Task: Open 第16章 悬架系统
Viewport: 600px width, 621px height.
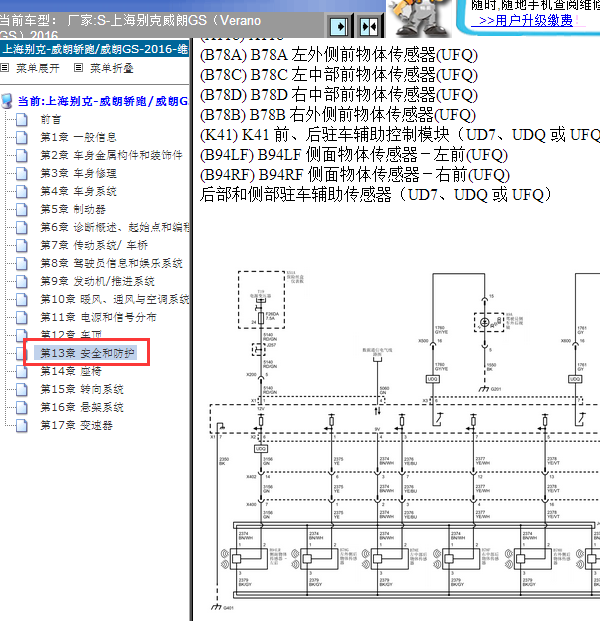Action: point(82,407)
